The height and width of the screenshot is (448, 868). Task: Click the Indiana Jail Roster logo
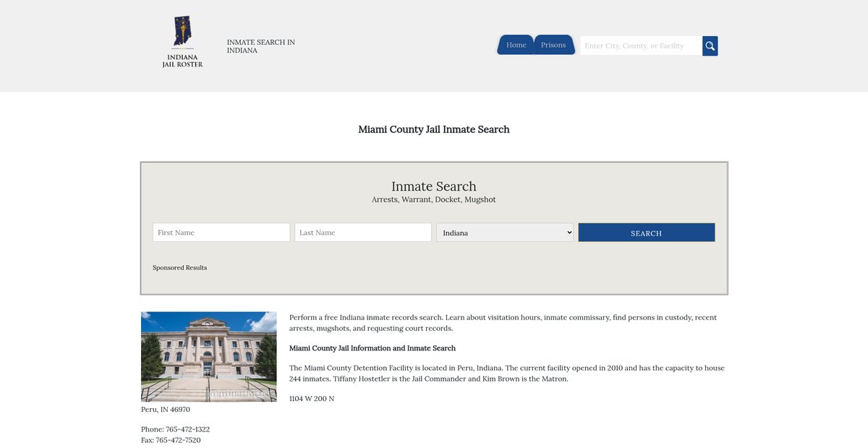pos(182,42)
